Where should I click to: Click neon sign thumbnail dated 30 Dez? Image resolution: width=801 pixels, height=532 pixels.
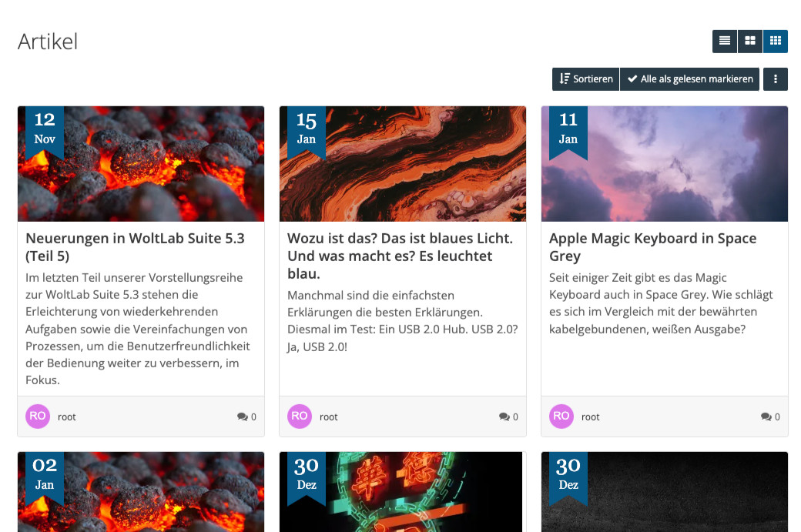click(x=403, y=492)
